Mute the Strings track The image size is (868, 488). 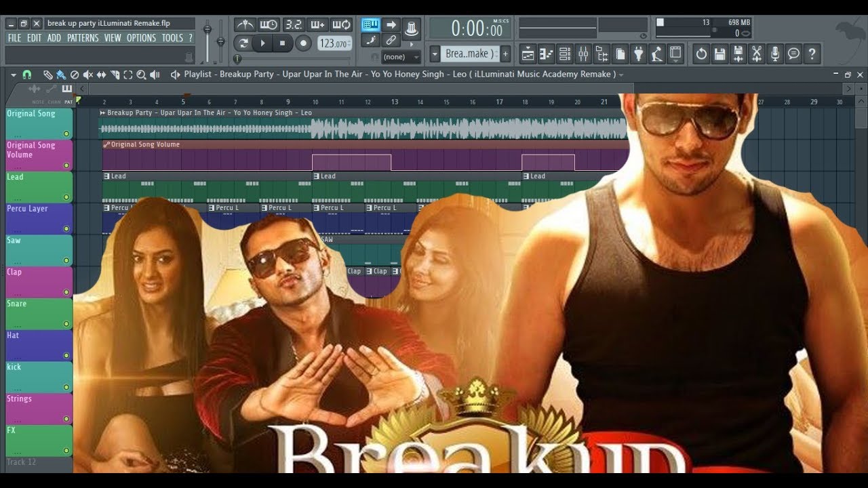(x=66, y=419)
